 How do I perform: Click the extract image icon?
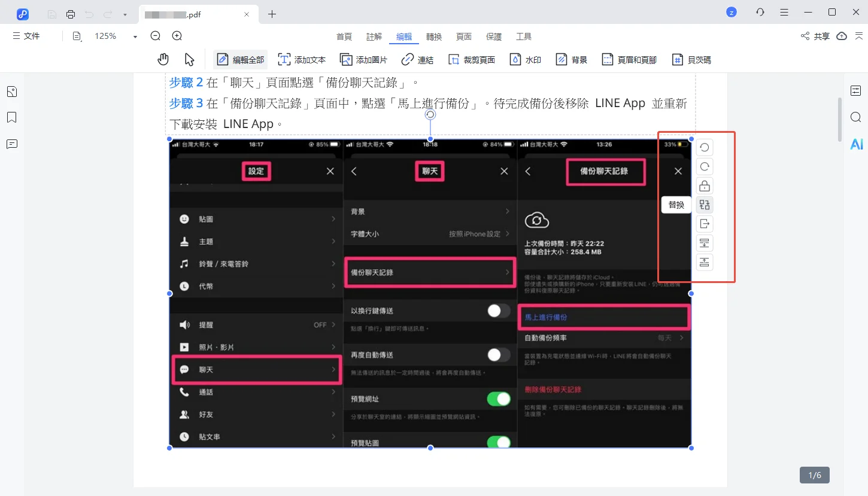705,224
